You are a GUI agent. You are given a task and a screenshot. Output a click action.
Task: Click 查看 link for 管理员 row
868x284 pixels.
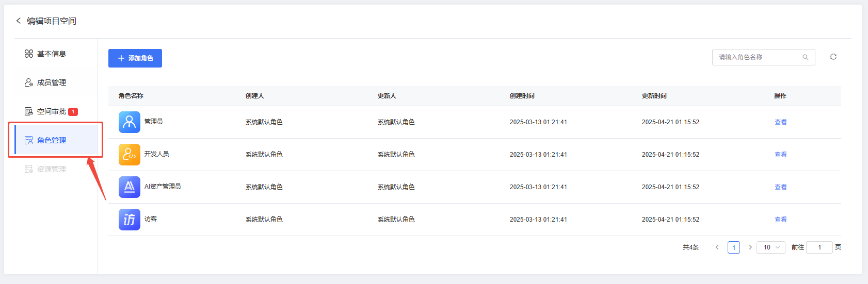[781, 122]
